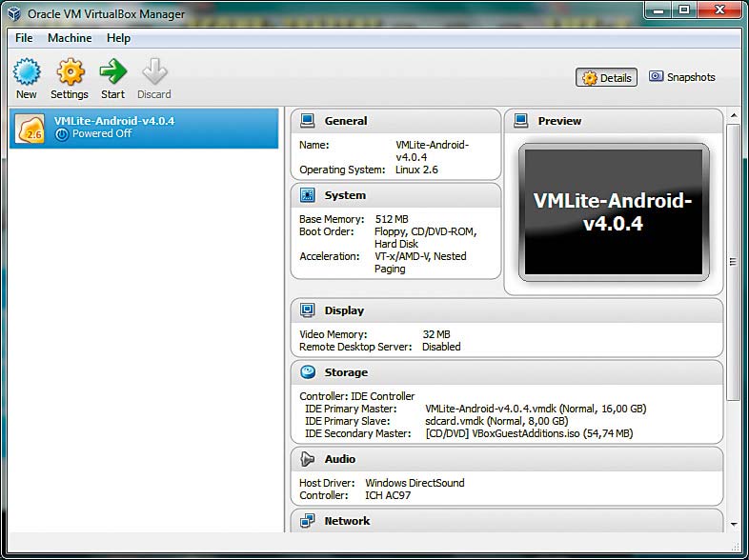
Task: Click the Network section computers icon
Action: point(307,521)
